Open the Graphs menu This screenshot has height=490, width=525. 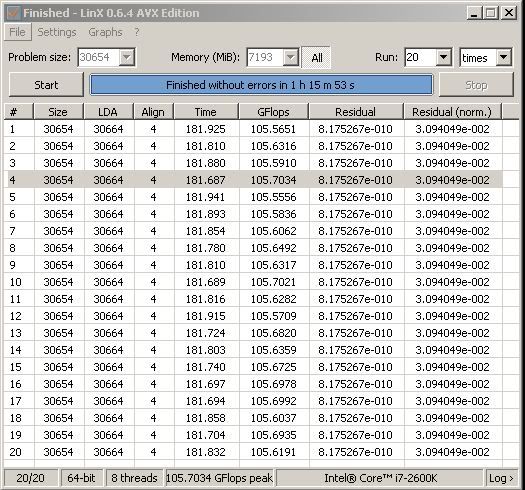pyautogui.click(x=105, y=32)
